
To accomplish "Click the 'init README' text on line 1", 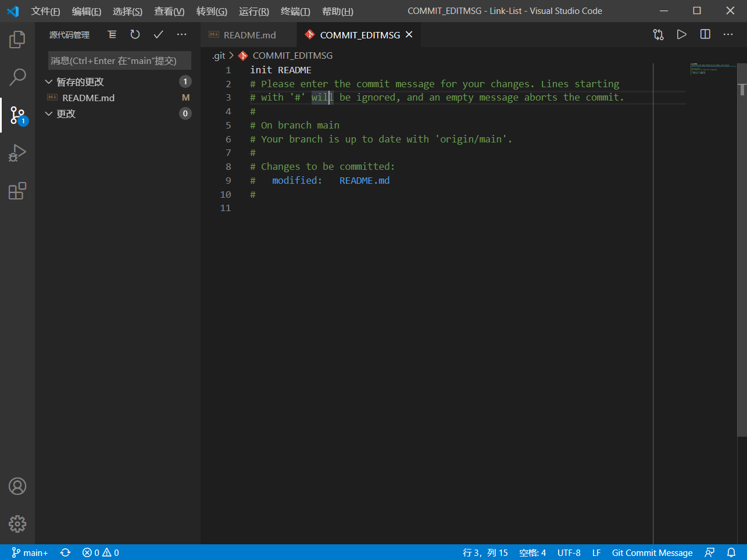I will click(x=281, y=70).
